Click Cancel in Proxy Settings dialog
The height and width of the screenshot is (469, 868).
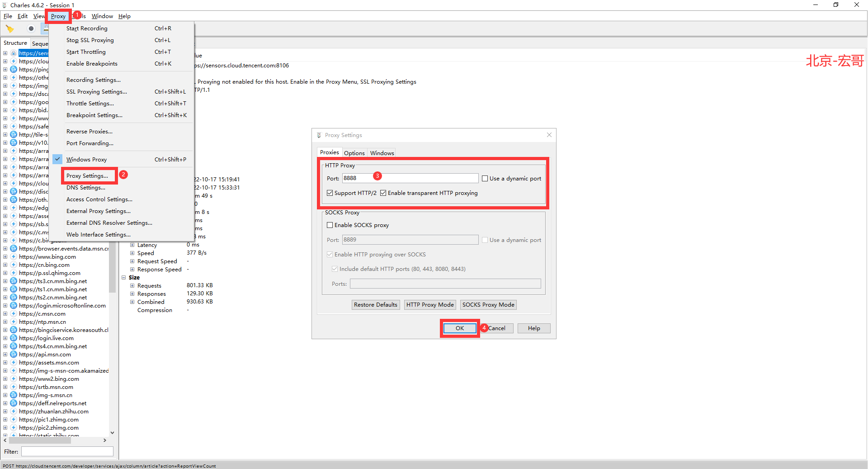coord(497,328)
